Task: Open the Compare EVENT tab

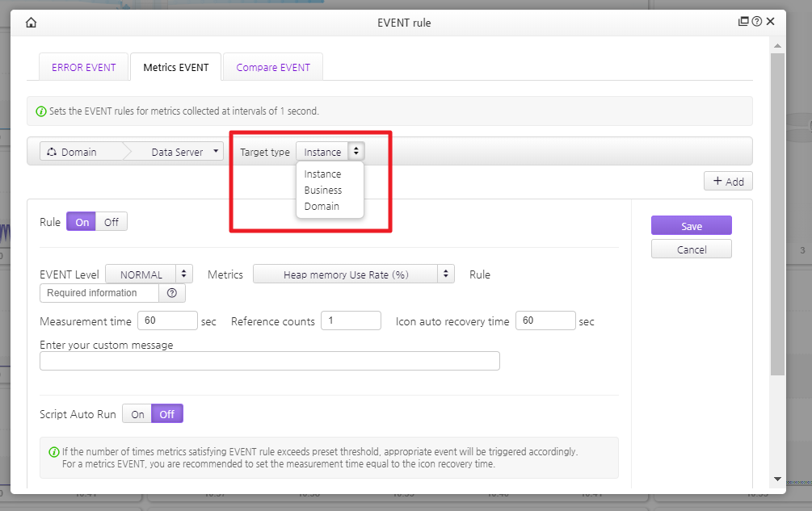Action: point(273,68)
